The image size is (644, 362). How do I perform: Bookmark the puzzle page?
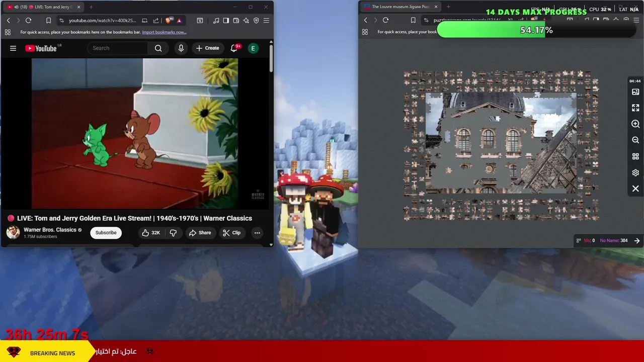coord(413,20)
